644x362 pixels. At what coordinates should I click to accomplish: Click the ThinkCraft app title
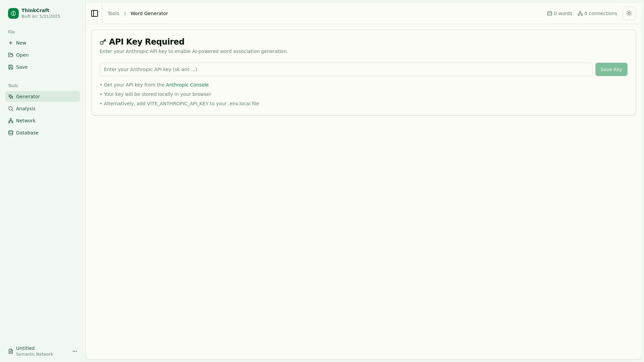35,10
